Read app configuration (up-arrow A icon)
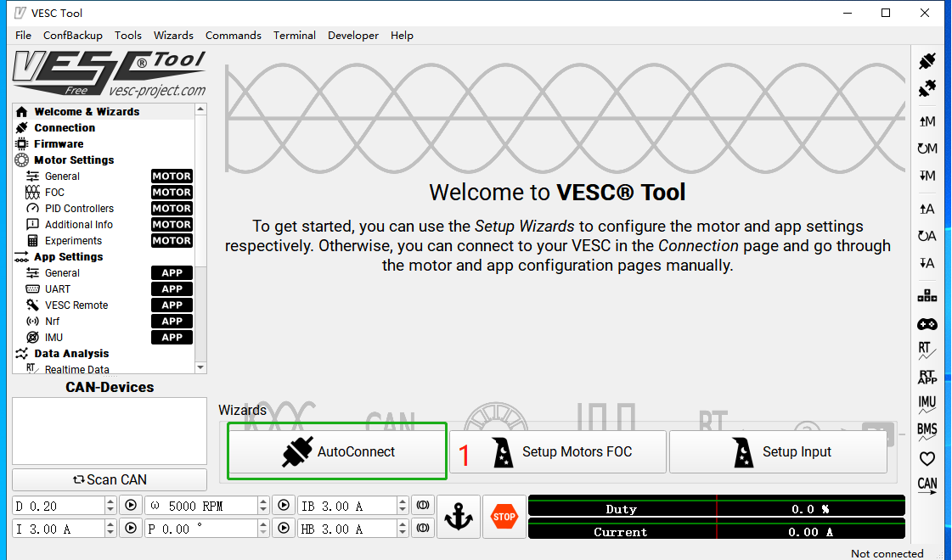 pos(927,210)
